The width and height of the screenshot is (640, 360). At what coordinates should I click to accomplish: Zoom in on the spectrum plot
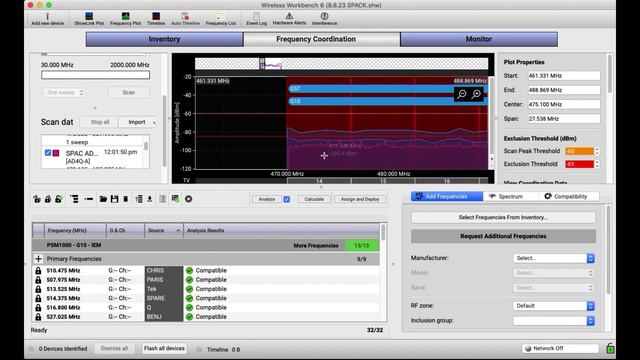pos(476,94)
